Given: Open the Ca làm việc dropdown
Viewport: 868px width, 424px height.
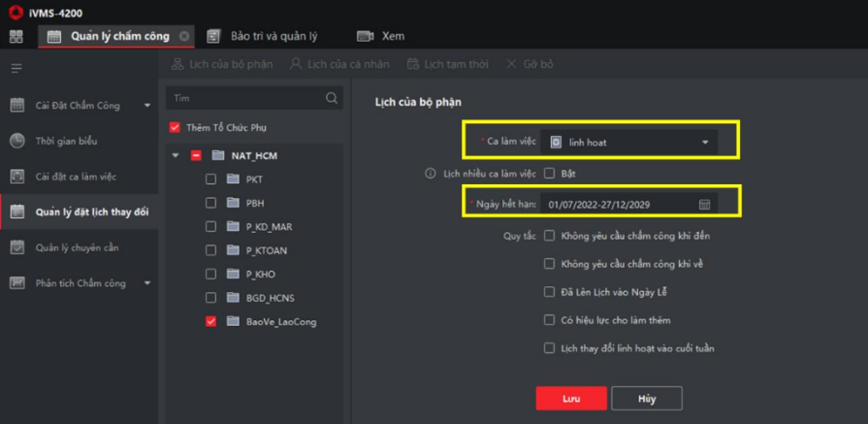Looking at the screenshot, I should (629, 143).
